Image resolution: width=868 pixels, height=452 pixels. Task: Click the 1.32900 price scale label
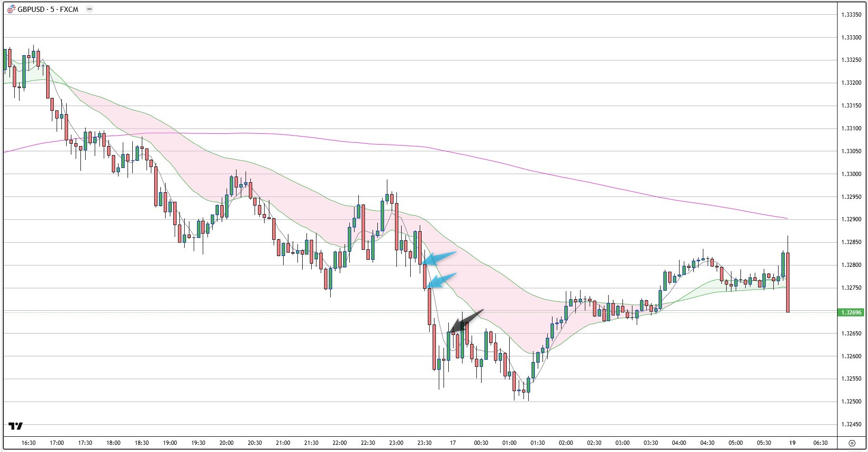(851, 219)
